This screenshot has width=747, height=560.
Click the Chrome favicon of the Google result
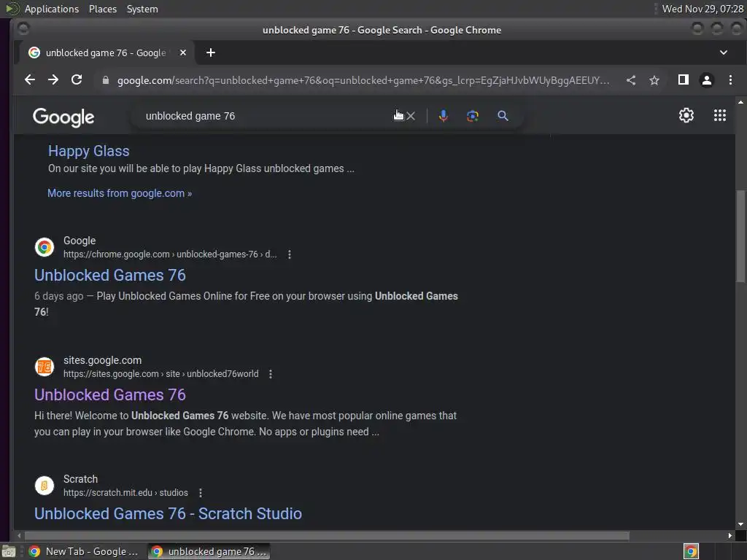pyautogui.click(x=44, y=247)
